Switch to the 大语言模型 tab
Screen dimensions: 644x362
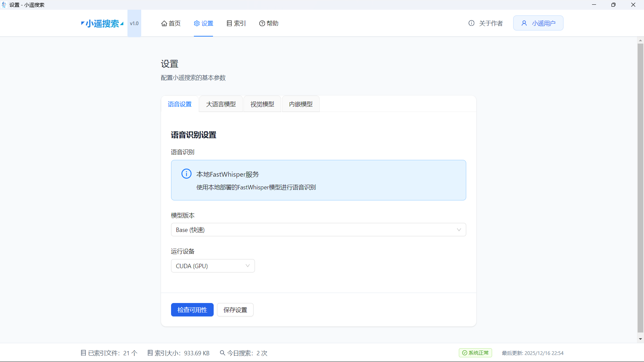[221, 104]
